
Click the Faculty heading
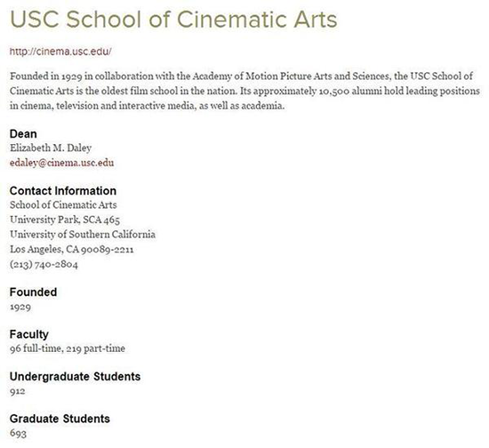pyautogui.click(x=29, y=334)
